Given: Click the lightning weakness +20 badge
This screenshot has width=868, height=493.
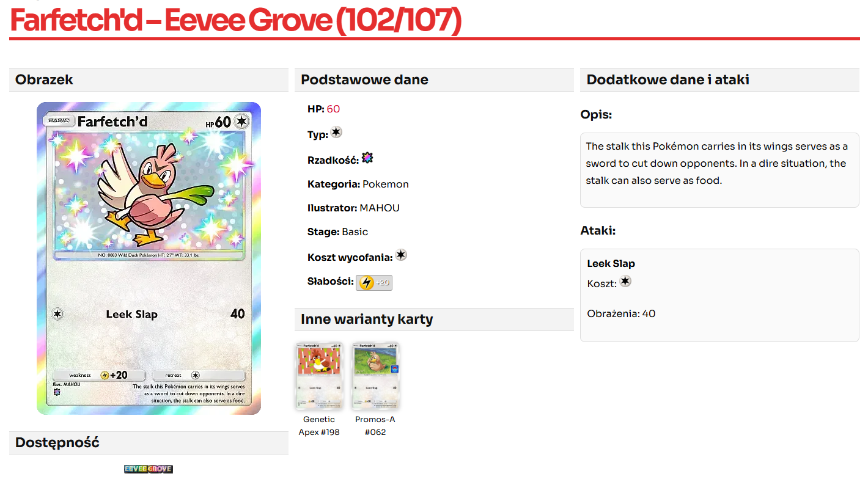Looking at the screenshot, I should [373, 282].
